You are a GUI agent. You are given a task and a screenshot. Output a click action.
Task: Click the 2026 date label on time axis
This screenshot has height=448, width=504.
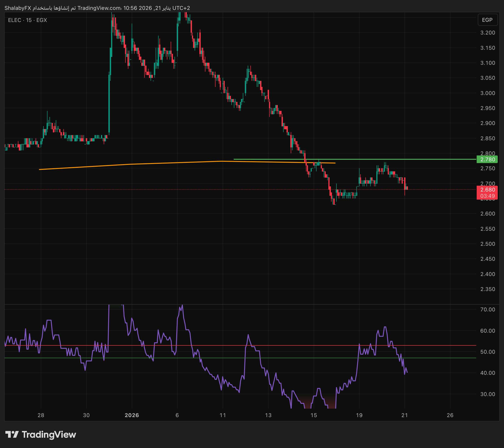pyautogui.click(x=132, y=415)
